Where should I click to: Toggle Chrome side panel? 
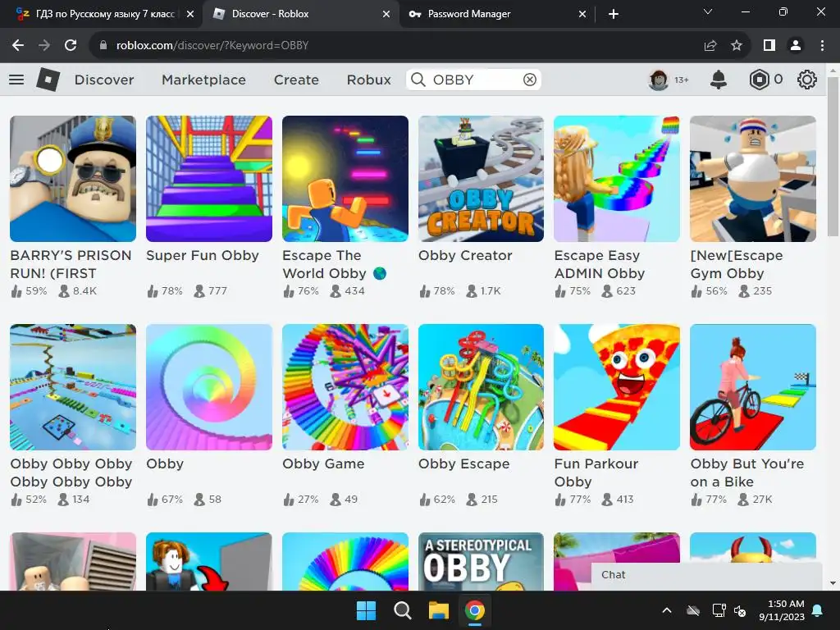coord(769,46)
